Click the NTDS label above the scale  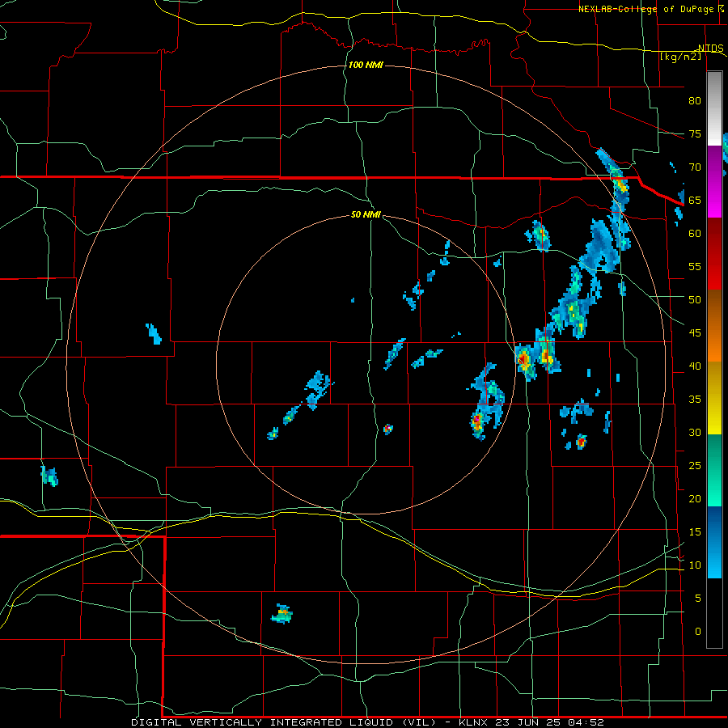(711, 49)
